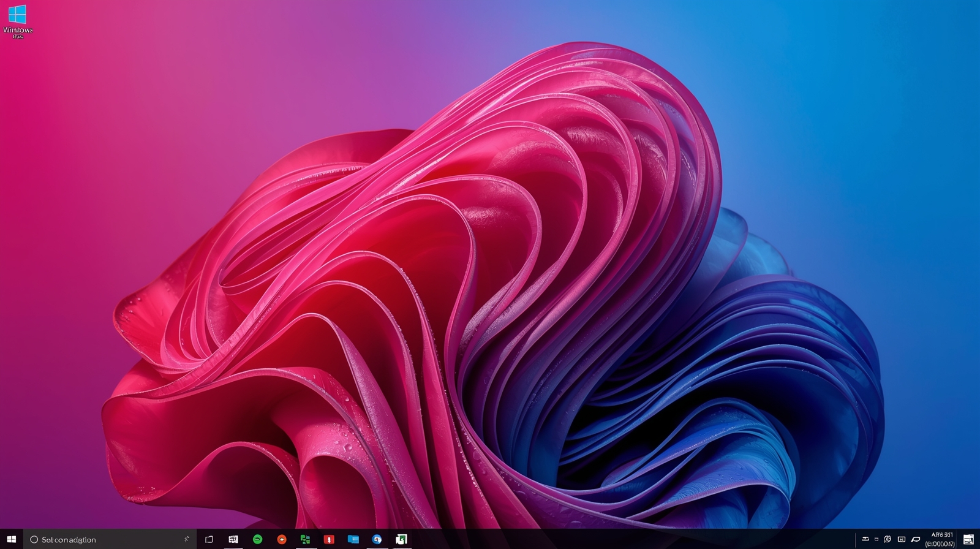This screenshot has width=980, height=549.
Task: Click the rectangular display tray icon
Action: [901, 539]
